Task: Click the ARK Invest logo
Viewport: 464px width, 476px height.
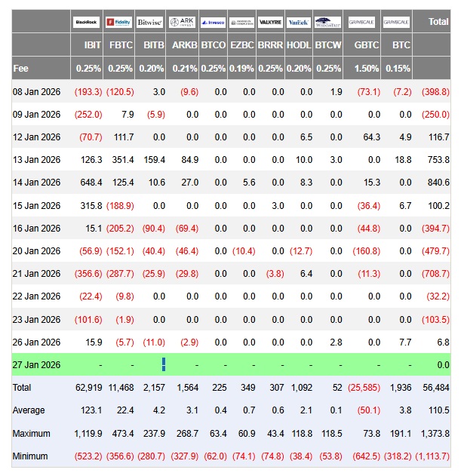Action: pos(182,23)
